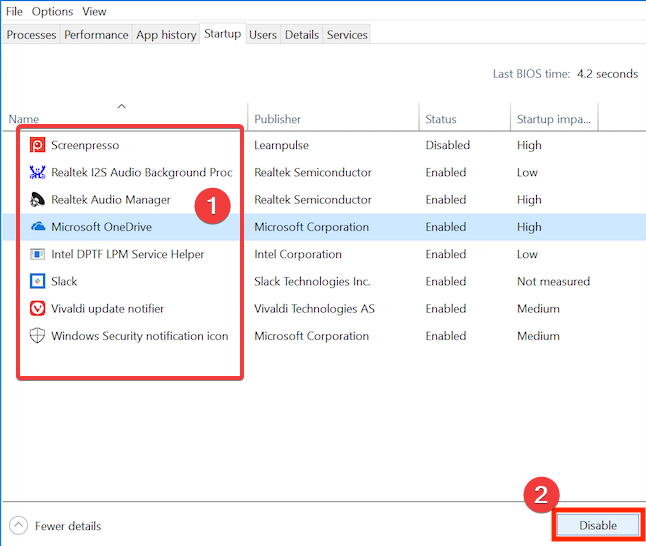Open the View menu
Viewport: 646px width, 546px height.
point(94,12)
